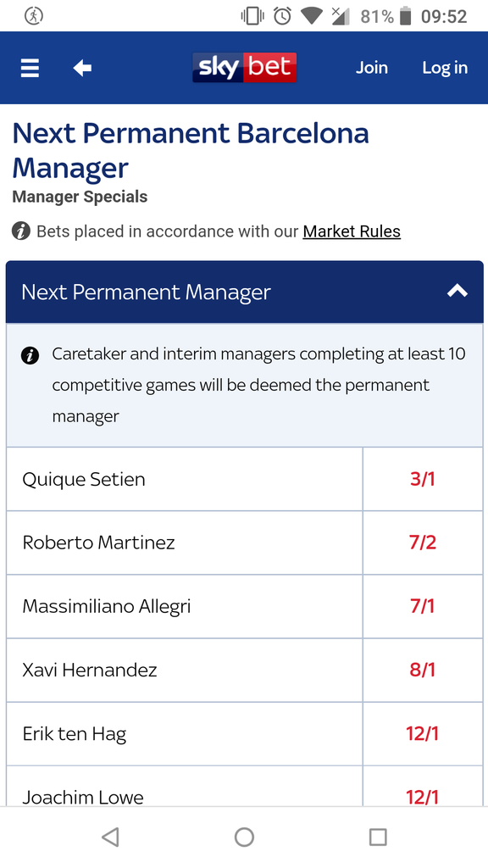Select Massimiliano Allegri odds 7/1

pyautogui.click(x=423, y=606)
